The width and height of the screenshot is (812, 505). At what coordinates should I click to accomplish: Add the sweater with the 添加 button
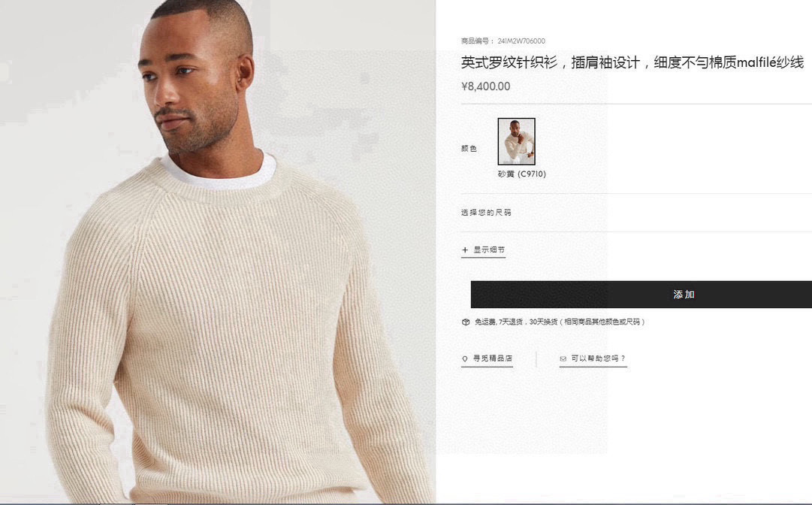(641, 294)
